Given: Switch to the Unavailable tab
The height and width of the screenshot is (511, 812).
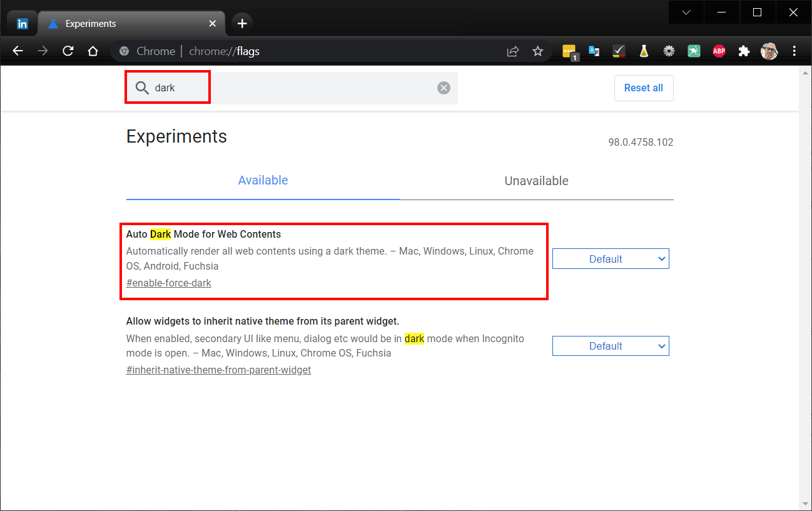Looking at the screenshot, I should [x=537, y=181].
